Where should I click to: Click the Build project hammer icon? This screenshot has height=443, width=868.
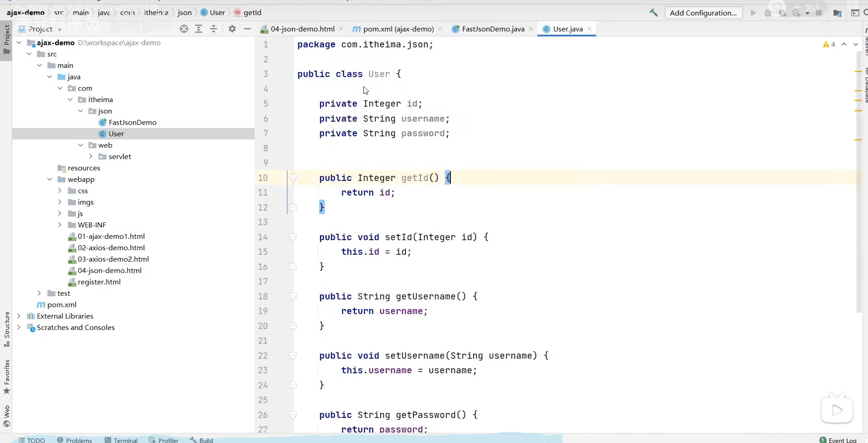(654, 13)
